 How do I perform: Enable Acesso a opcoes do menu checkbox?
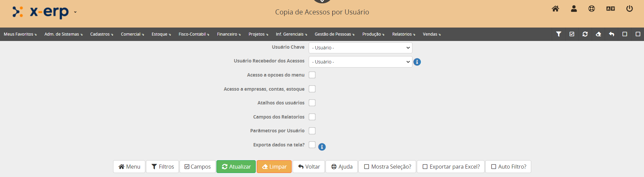[312, 75]
